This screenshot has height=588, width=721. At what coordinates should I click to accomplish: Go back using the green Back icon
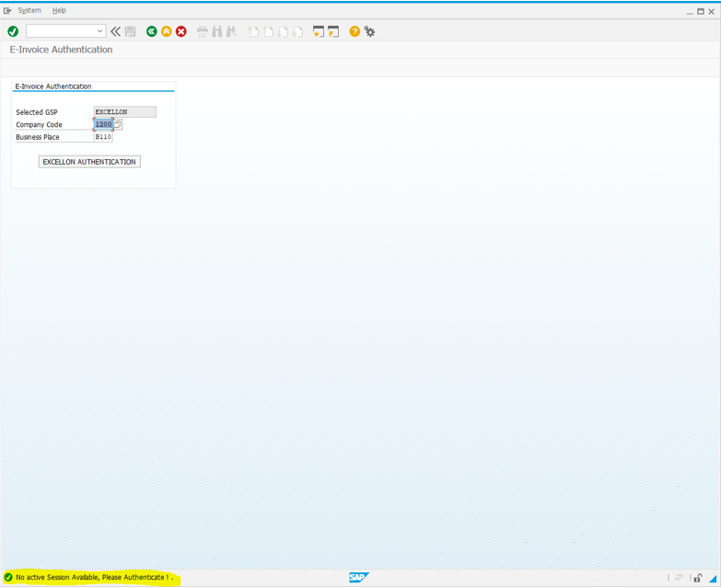click(152, 31)
